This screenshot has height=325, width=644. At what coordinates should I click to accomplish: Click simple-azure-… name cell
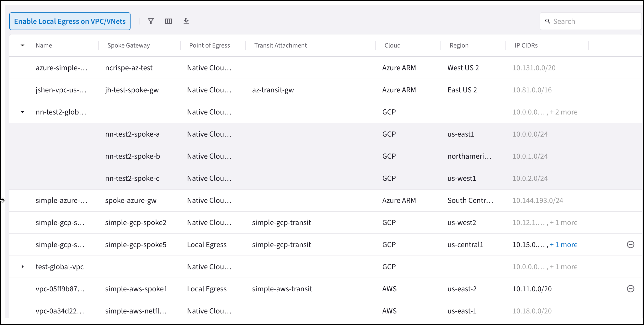tap(62, 200)
